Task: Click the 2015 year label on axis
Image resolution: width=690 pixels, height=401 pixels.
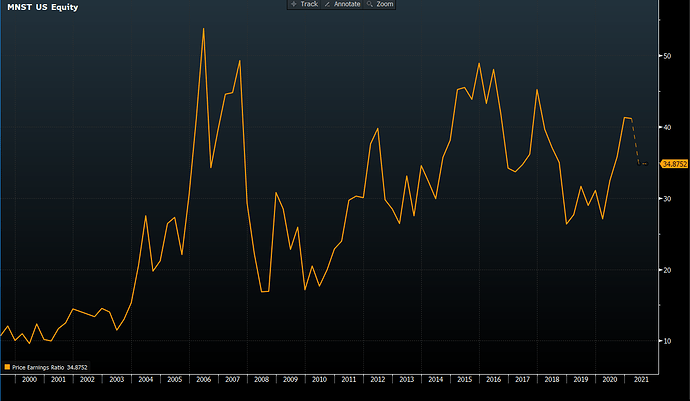Action: (466, 380)
